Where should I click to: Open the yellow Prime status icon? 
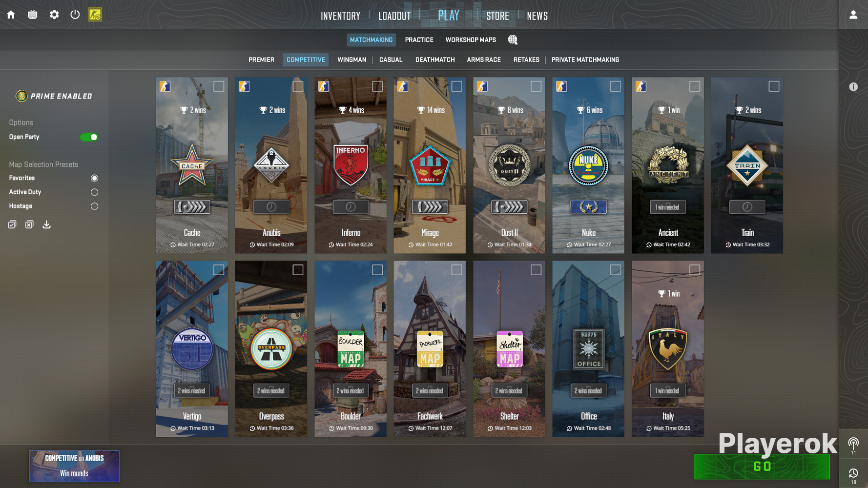(95, 15)
